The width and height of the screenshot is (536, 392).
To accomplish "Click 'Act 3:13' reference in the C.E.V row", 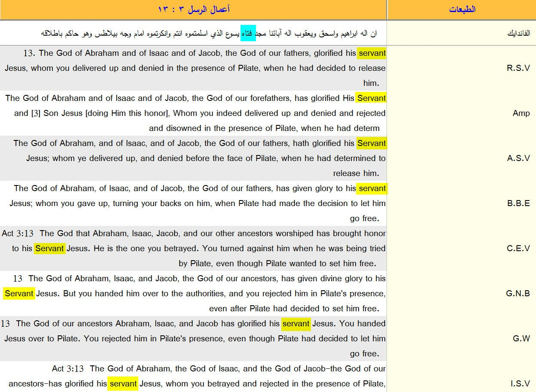I will coord(18,234).
